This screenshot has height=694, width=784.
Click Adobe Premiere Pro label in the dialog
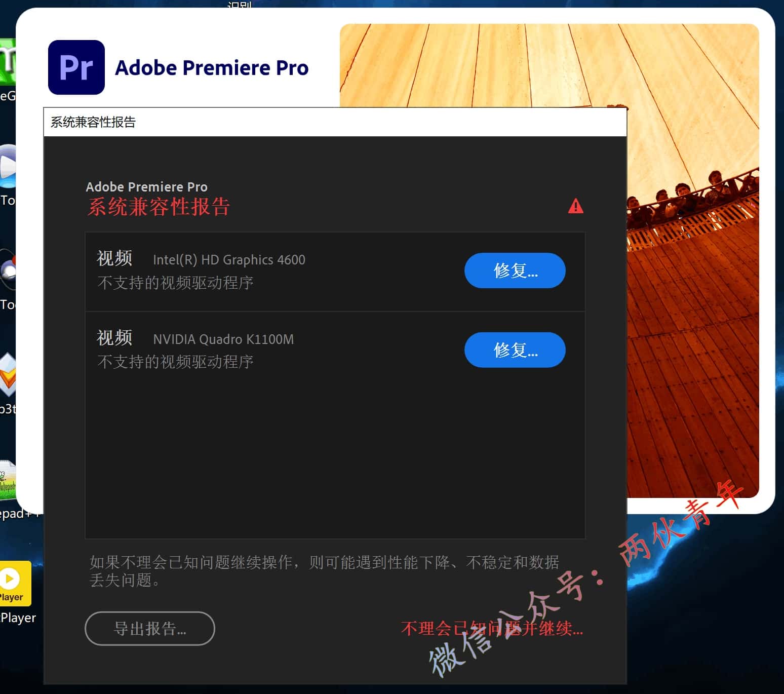(x=146, y=187)
